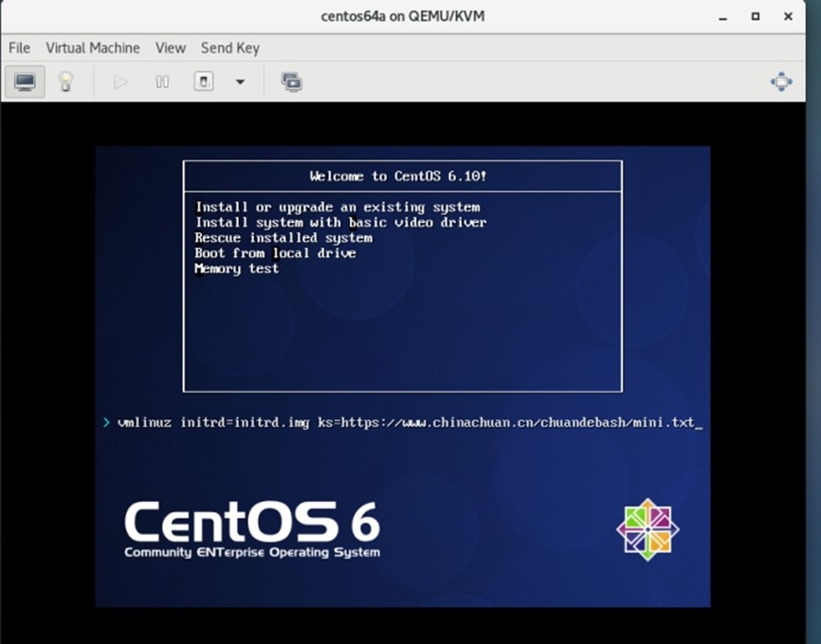Pause the virtual machine
The image size is (821, 644).
tap(162, 82)
